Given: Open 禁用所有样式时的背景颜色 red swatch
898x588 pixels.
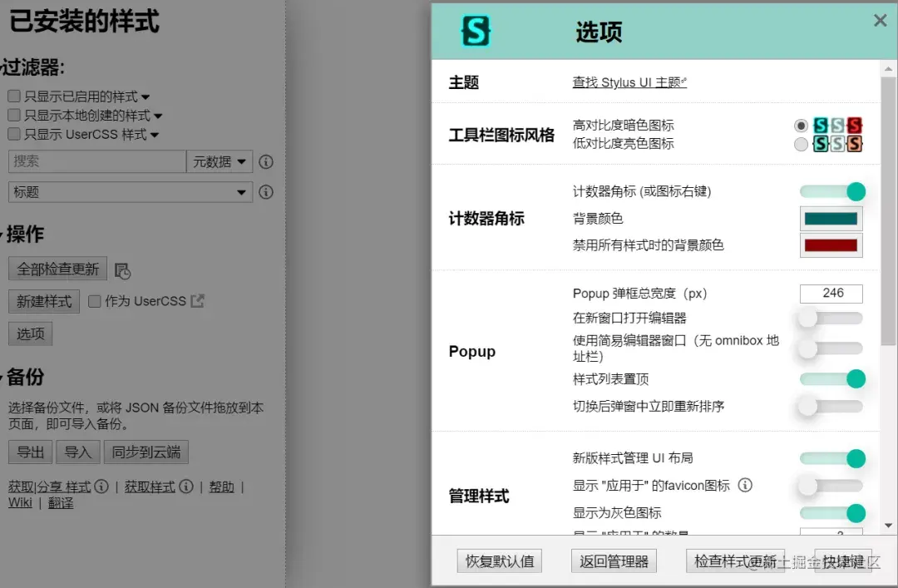Looking at the screenshot, I should click(x=831, y=245).
